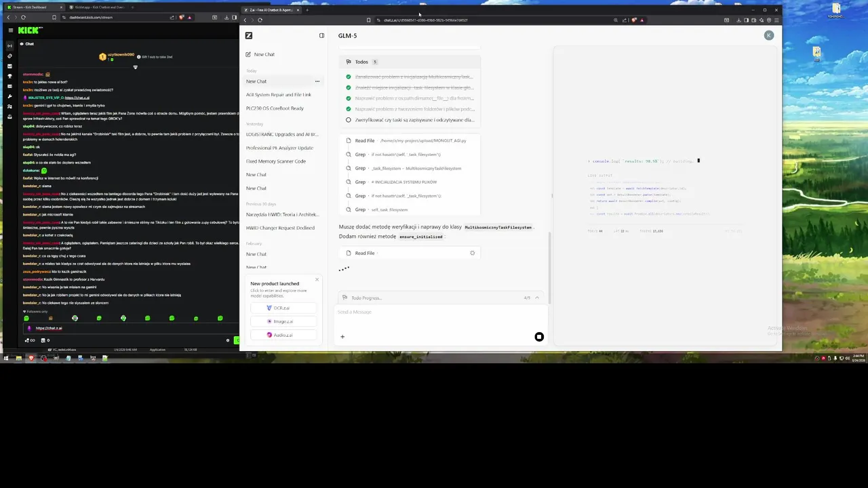This screenshot has height=488, width=868.
Task: Toggle the first completed todo checkmark
Action: click(349, 77)
